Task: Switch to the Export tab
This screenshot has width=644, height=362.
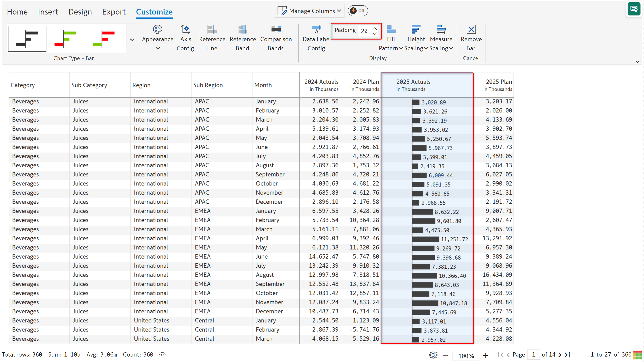Action: (x=114, y=12)
